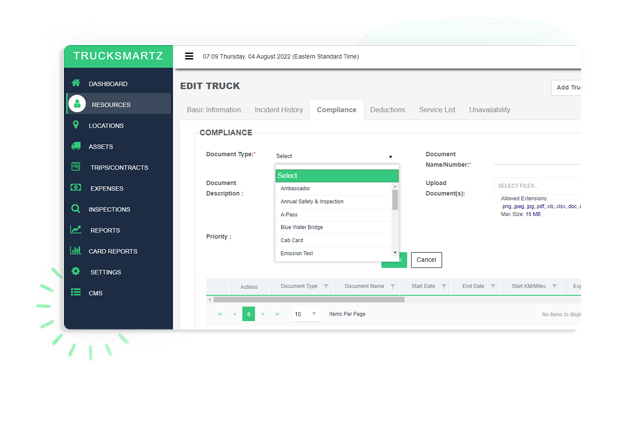This screenshot has width=630, height=434.
Task: Click the Document Name/Number input field
Action: click(x=537, y=159)
